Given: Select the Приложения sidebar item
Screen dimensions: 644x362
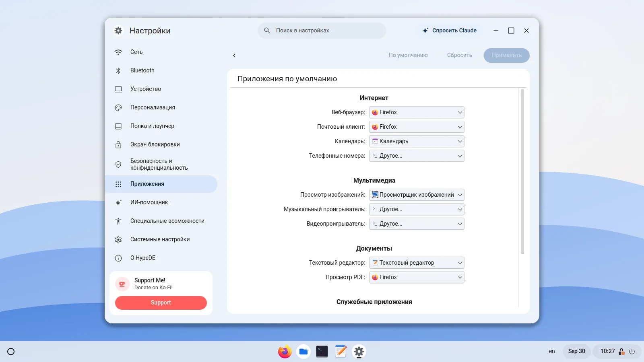Looking at the screenshot, I should click(x=161, y=184).
